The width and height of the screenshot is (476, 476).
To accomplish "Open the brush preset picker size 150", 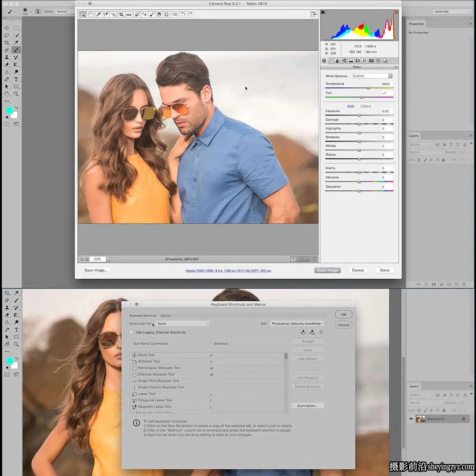I will [x=25, y=12].
